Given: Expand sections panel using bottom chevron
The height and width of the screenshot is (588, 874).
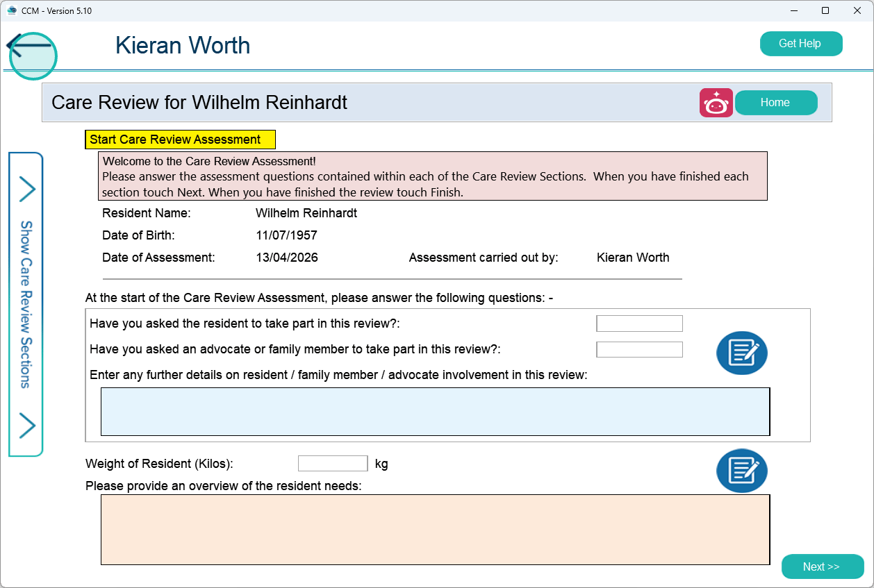Looking at the screenshot, I should 27,426.
